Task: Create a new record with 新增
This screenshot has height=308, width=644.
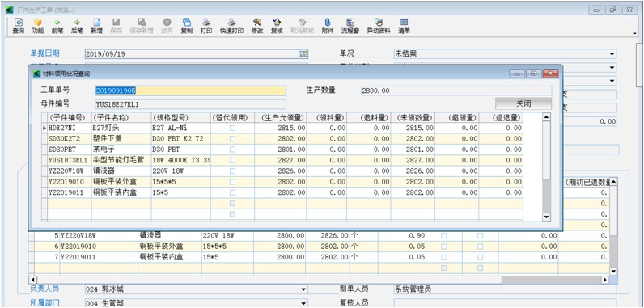Action: (96, 26)
